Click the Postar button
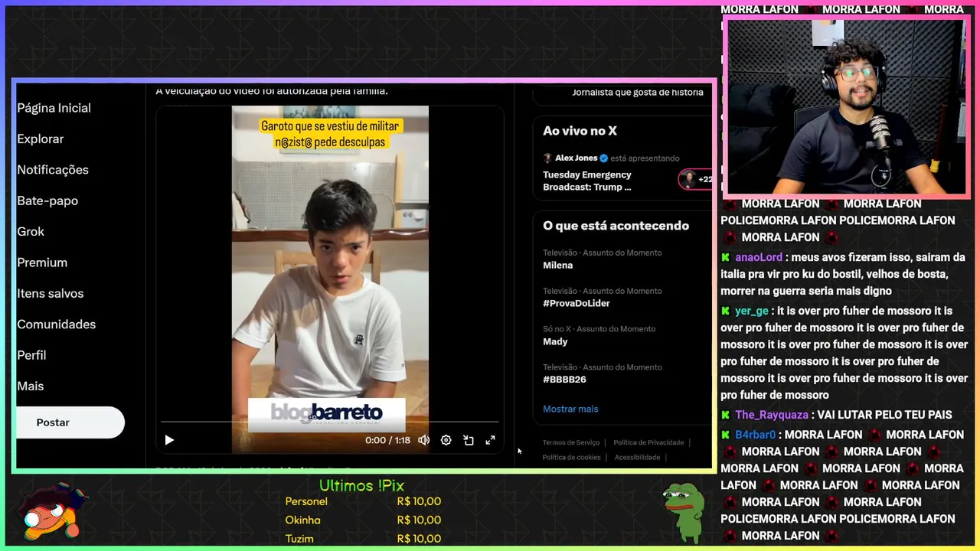Image resolution: width=980 pixels, height=551 pixels. [70, 422]
